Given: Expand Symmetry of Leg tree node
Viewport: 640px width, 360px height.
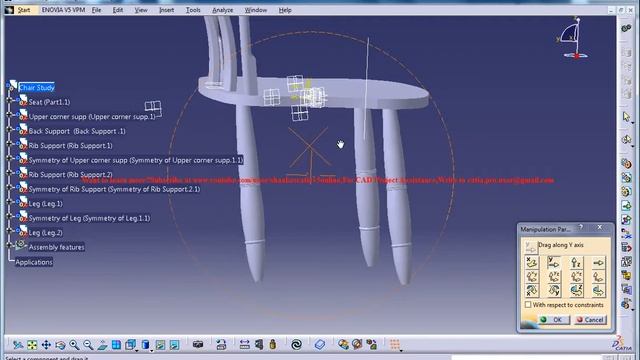Looking at the screenshot, I should pos(9,216).
